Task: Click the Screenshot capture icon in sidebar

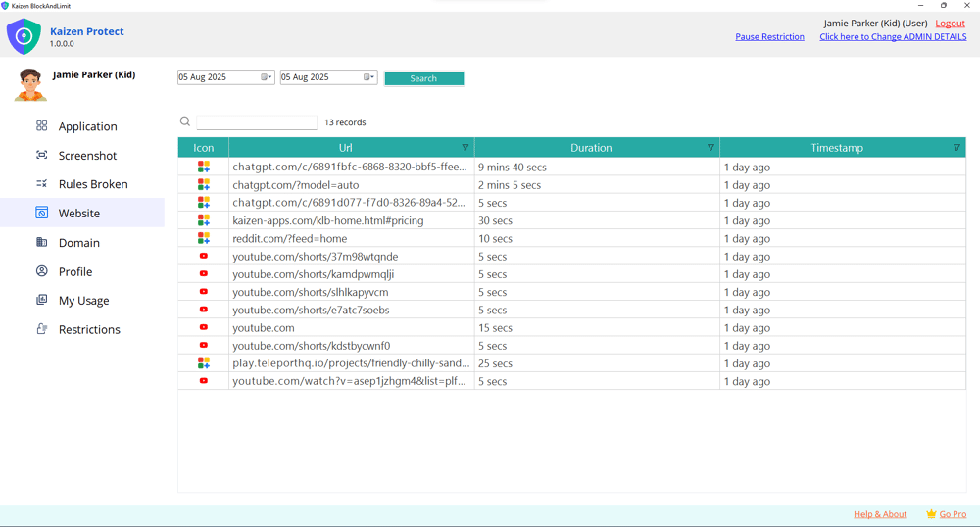Action: coord(41,155)
